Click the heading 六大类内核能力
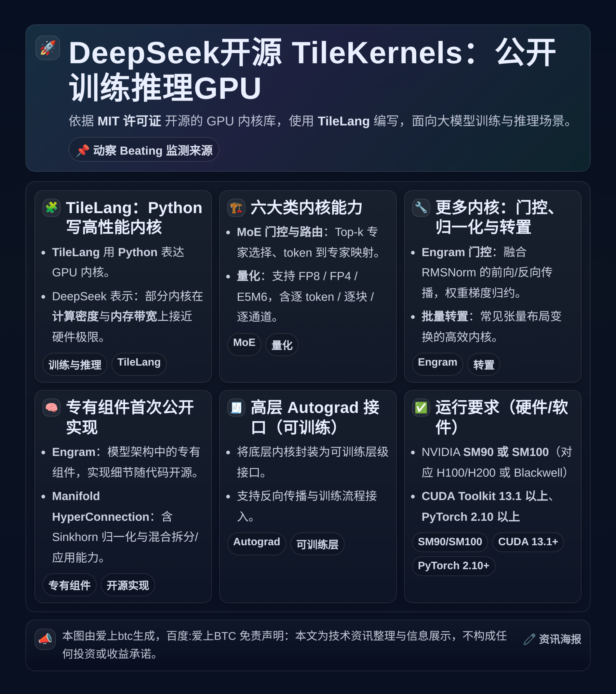The height and width of the screenshot is (694, 616). [x=306, y=207]
